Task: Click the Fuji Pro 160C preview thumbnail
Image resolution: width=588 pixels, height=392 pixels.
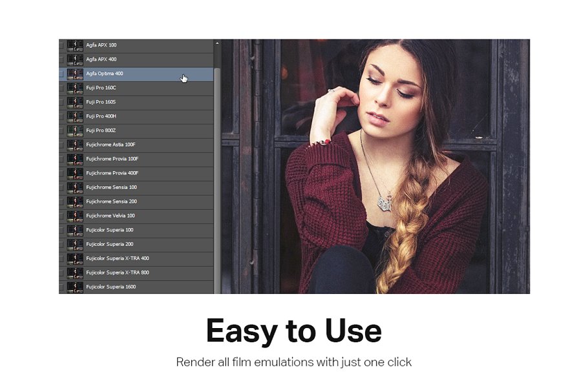Action: [x=75, y=88]
